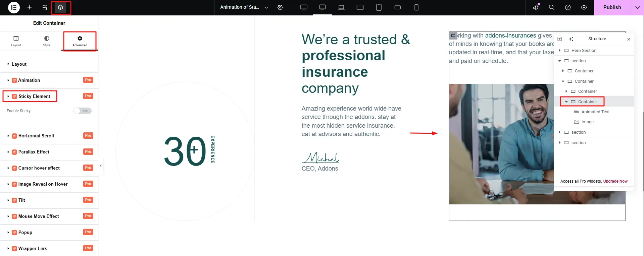This screenshot has height=256, width=644.
Task: Toggle the Structure layers icon
Action: click(60, 7)
